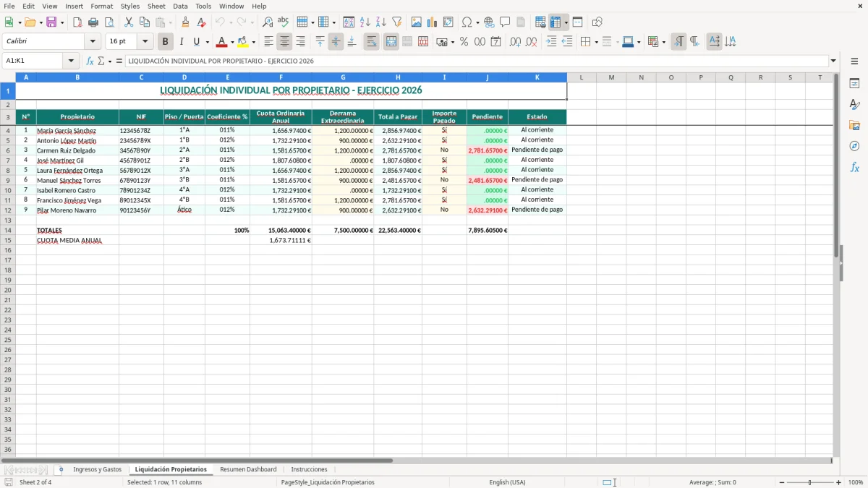This screenshot has width=868, height=488.
Task: Toggle Wrap Text
Action: (x=371, y=42)
